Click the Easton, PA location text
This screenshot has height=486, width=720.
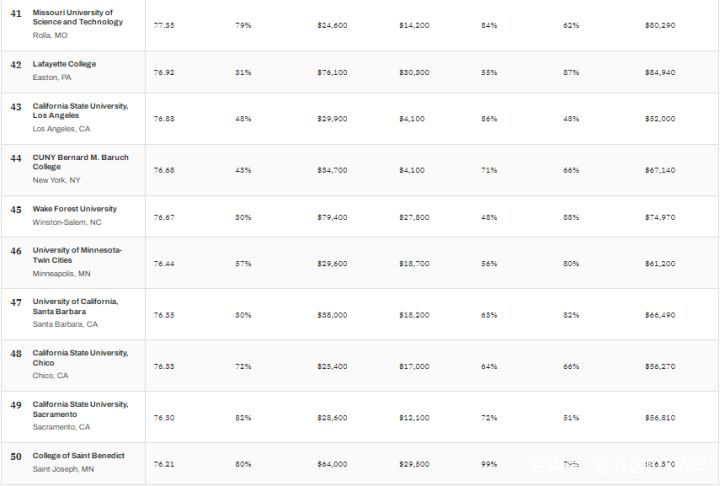coord(52,77)
